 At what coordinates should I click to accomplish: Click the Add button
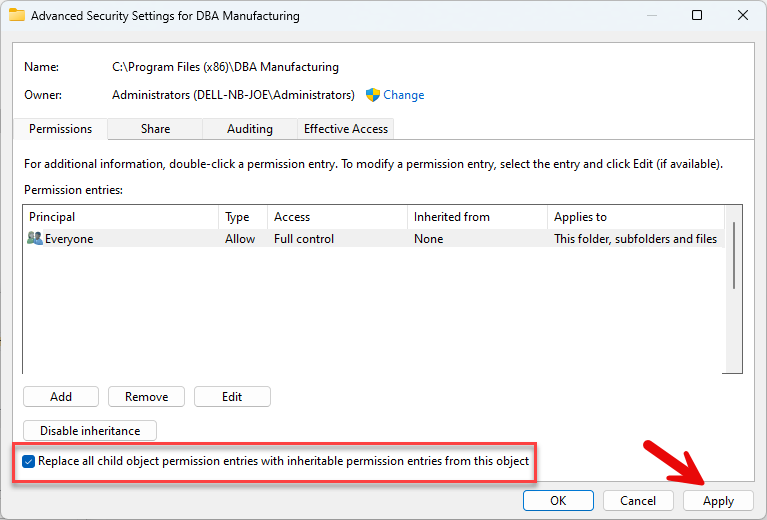61,397
